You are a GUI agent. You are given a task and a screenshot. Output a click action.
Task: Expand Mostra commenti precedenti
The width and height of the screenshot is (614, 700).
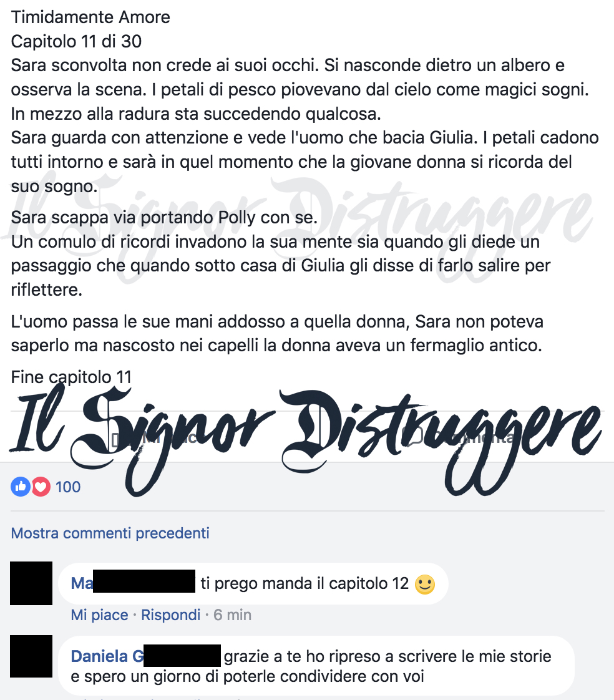110,533
